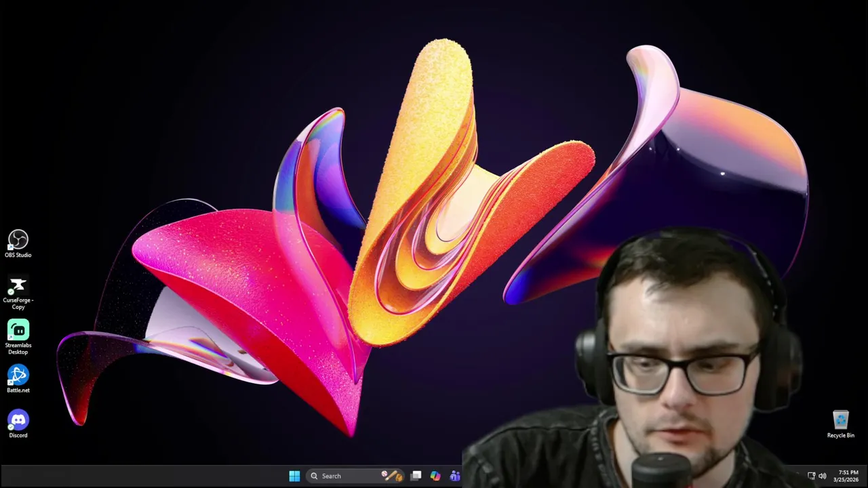Open Microsoft Teams taskbar icon
This screenshot has height=488, width=868.
[454, 476]
